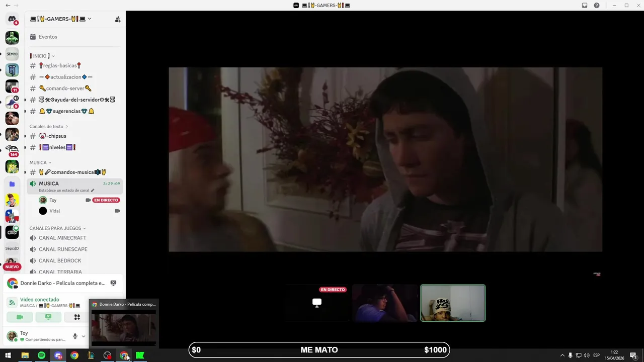Select the middle participant video tile

[385, 303]
